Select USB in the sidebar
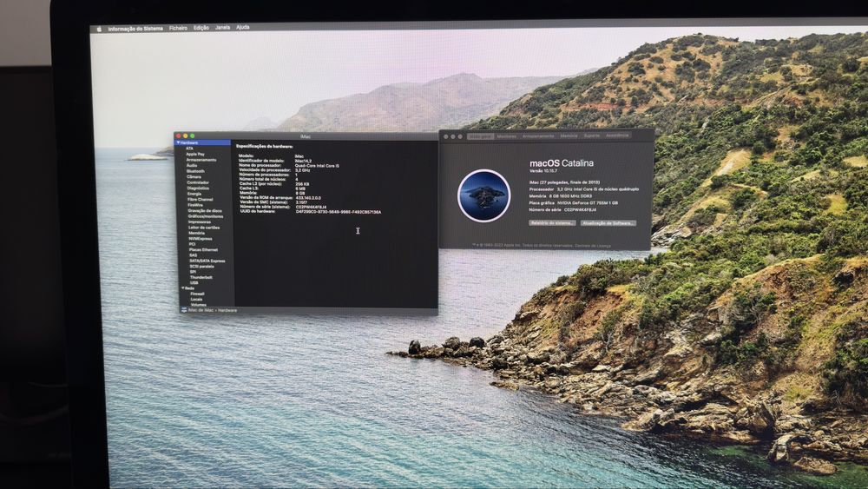868x489 pixels. 194,283
